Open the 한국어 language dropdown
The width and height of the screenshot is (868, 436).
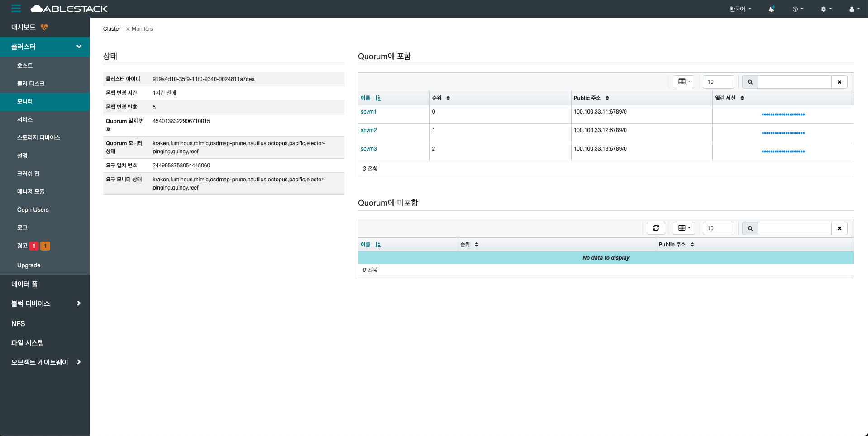(740, 9)
